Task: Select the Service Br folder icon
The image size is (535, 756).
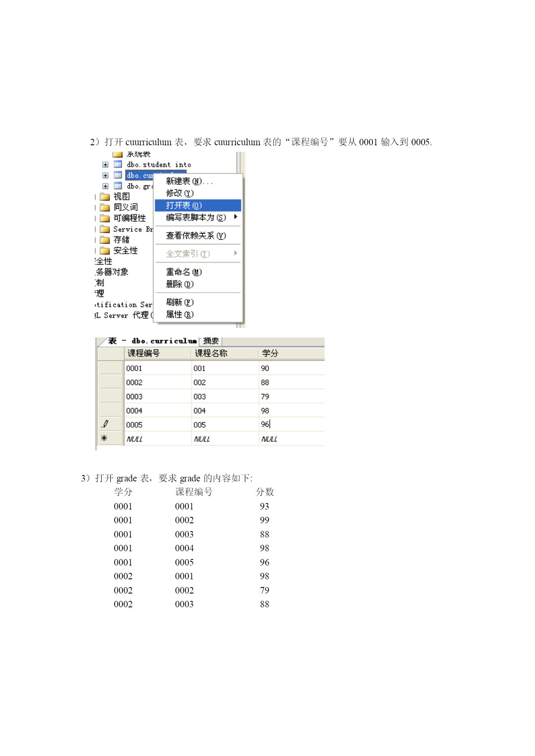Action: (x=105, y=229)
